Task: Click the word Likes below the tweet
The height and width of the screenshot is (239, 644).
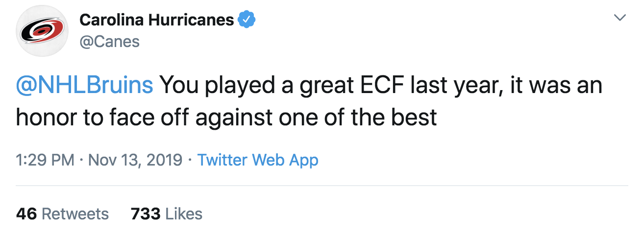Action: click(184, 214)
